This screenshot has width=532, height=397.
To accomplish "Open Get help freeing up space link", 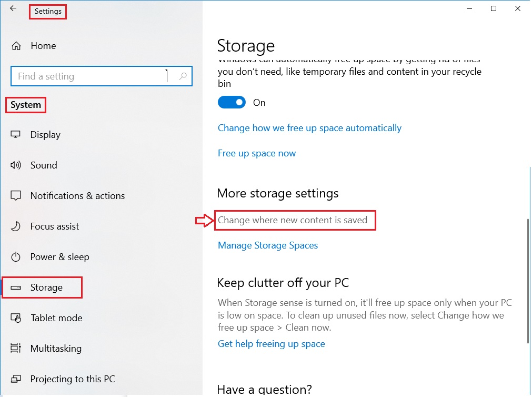I will (272, 344).
